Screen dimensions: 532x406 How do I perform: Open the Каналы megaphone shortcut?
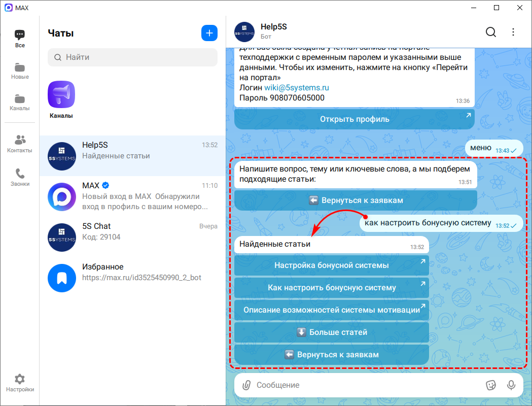pyautogui.click(x=61, y=99)
